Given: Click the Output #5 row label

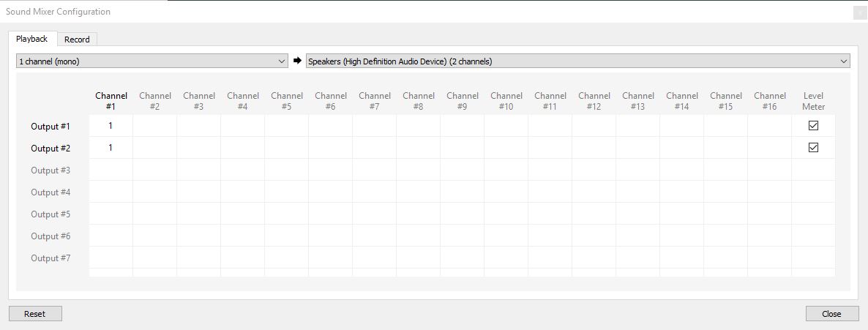Looking at the screenshot, I should point(50,214).
